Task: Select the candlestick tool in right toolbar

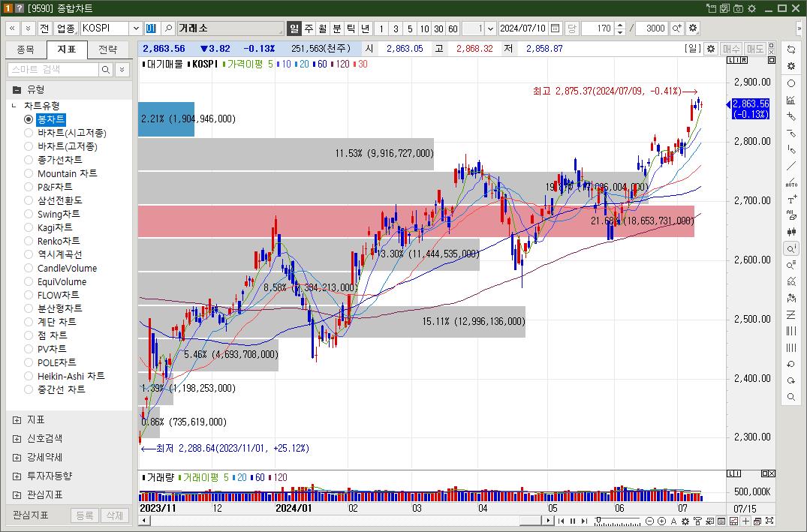Action: (x=791, y=232)
